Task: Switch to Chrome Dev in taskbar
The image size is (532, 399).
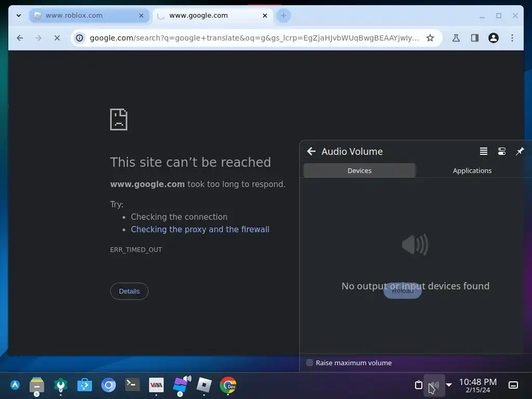Action: point(228,385)
